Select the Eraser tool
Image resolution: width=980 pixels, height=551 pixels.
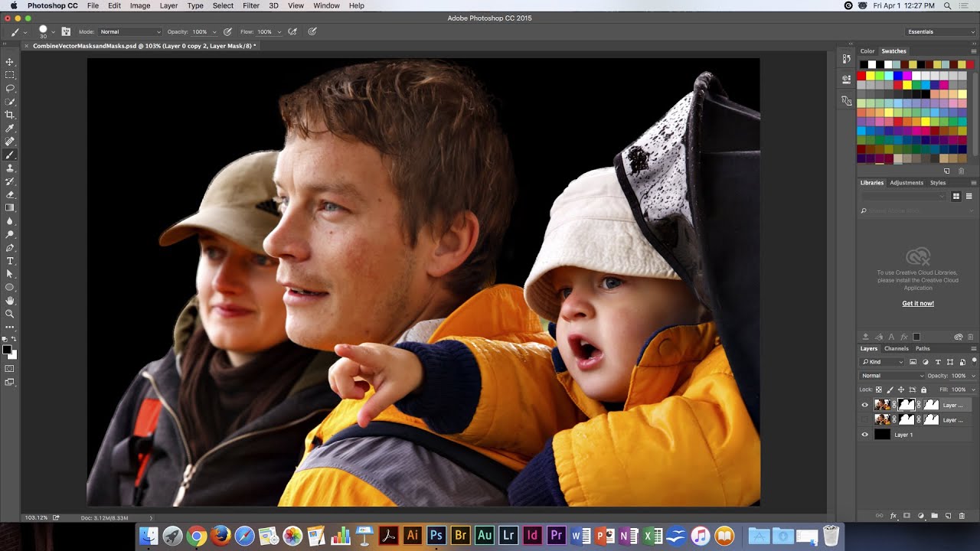[x=10, y=194]
